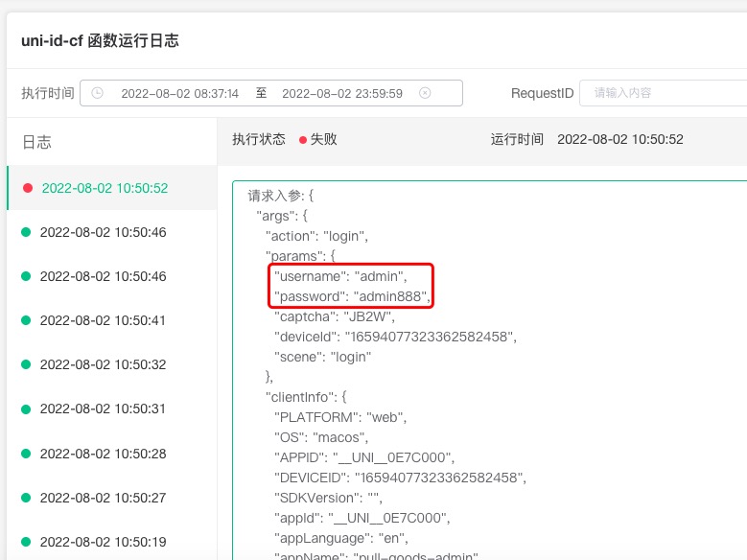Select the log entry at 10:50:27
This screenshot has width=747, height=560.
tap(103, 498)
